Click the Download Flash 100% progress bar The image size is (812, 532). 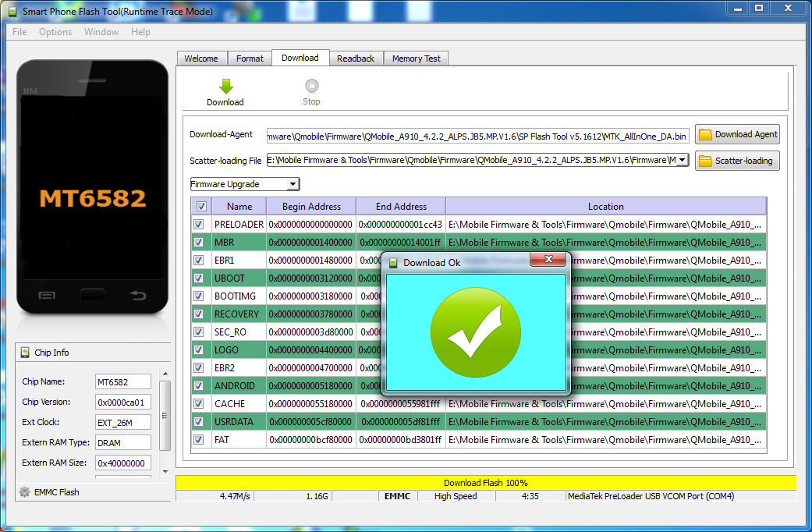click(x=485, y=483)
